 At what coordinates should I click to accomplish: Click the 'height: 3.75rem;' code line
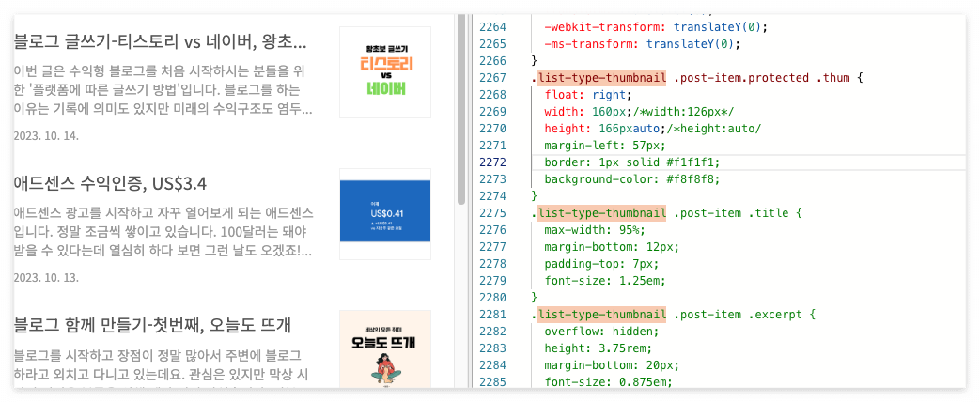point(599,348)
